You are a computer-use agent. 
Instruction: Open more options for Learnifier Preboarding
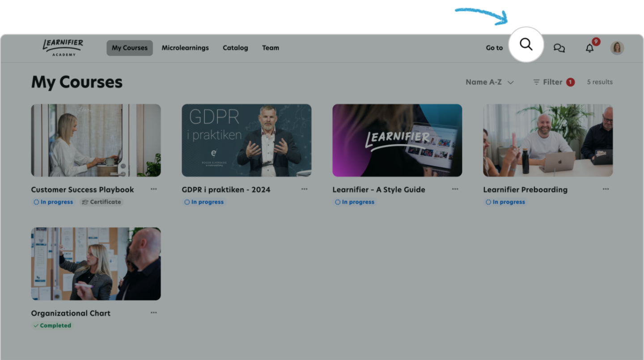coord(606,189)
